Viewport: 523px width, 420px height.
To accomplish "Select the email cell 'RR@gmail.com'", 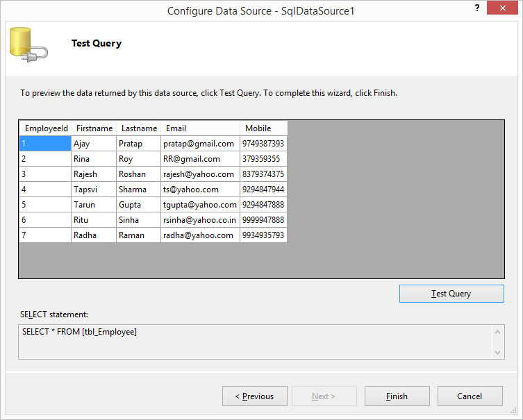I will pyautogui.click(x=200, y=159).
